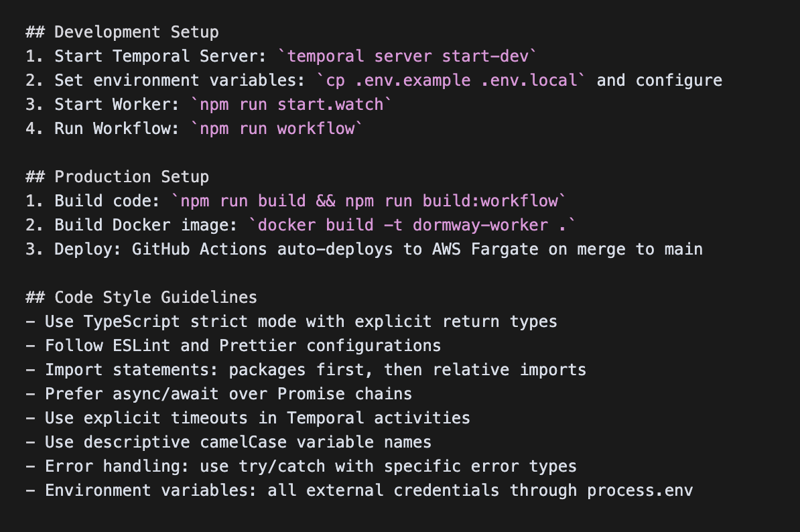This screenshot has height=532, width=800.
Task: Click the async/await over Promise chains line
Action: (x=219, y=394)
